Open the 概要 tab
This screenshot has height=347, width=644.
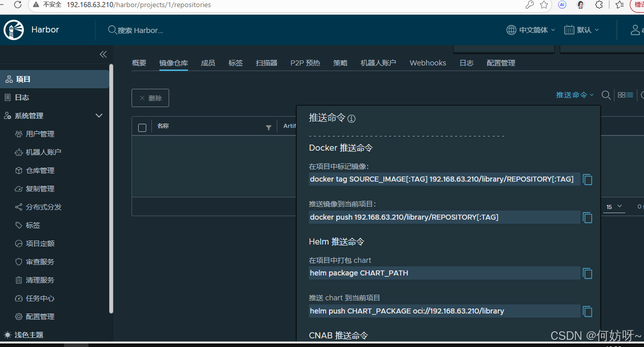pyautogui.click(x=139, y=63)
